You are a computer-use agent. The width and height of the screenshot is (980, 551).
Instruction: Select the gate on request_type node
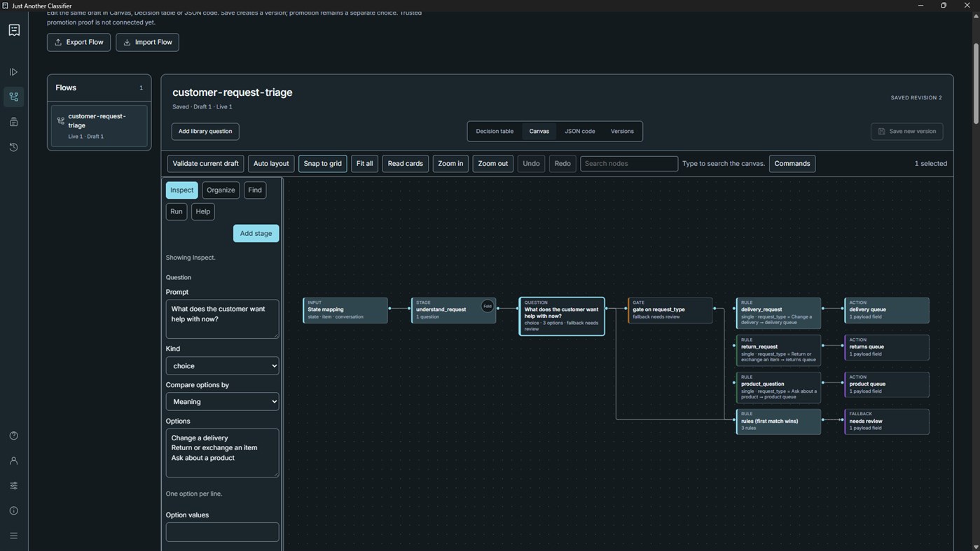(670, 310)
